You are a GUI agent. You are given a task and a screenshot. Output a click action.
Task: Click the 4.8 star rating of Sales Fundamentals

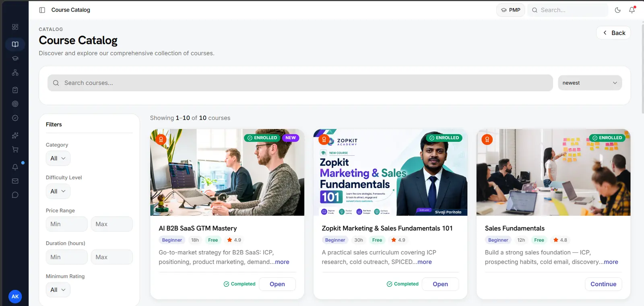click(x=560, y=240)
